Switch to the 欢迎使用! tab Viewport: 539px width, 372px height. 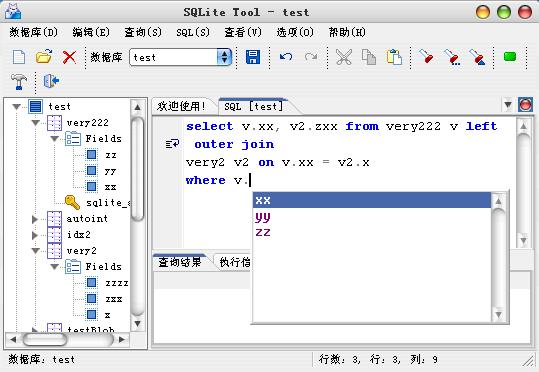pos(182,106)
